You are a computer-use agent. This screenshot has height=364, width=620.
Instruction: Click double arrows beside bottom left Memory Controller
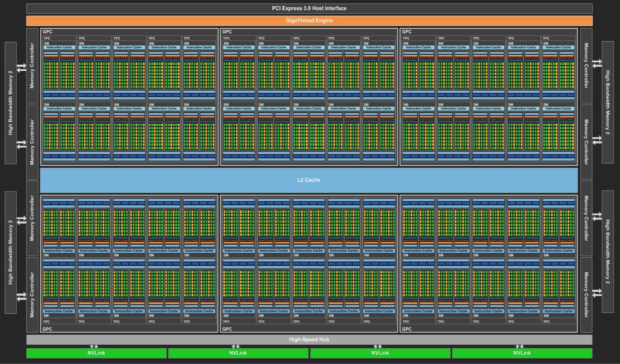point(22,297)
